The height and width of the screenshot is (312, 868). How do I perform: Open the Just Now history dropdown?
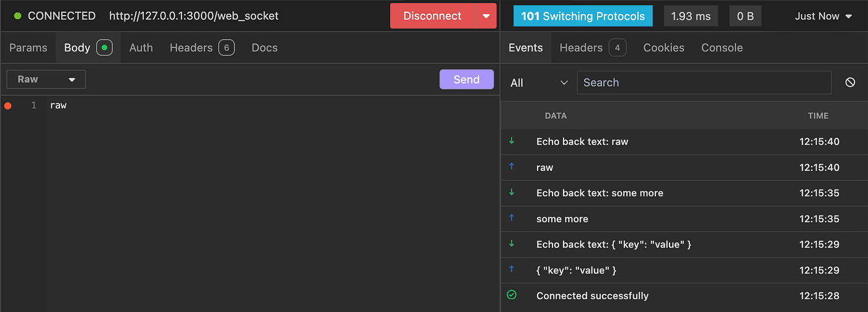823,16
